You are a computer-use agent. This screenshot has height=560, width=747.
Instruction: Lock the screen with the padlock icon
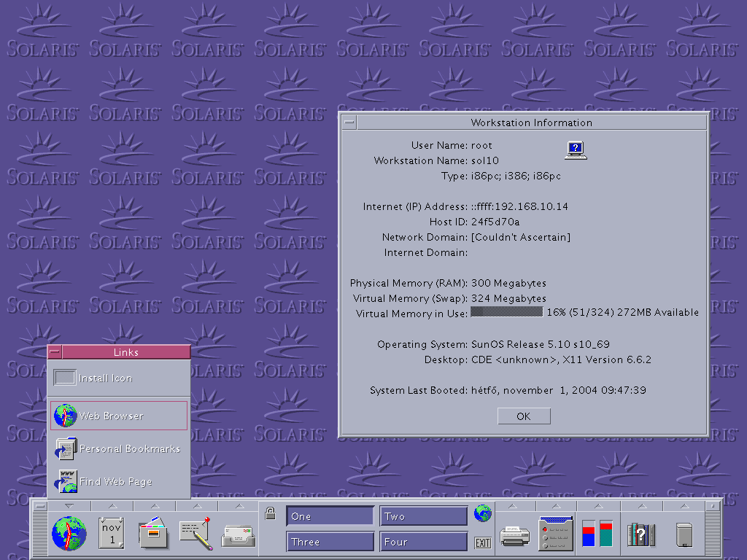(270, 513)
